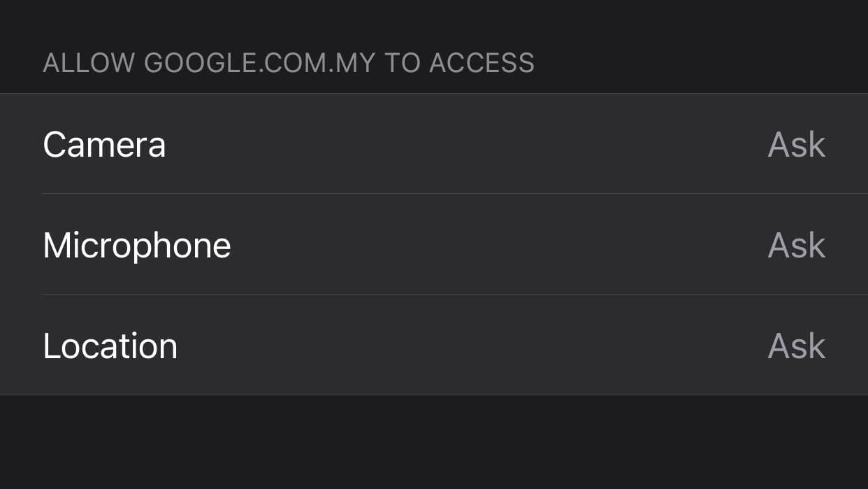Change Camera access from Ask
Viewport: 868px width, 489px height.
pyautogui.click(x=796, y=145)
